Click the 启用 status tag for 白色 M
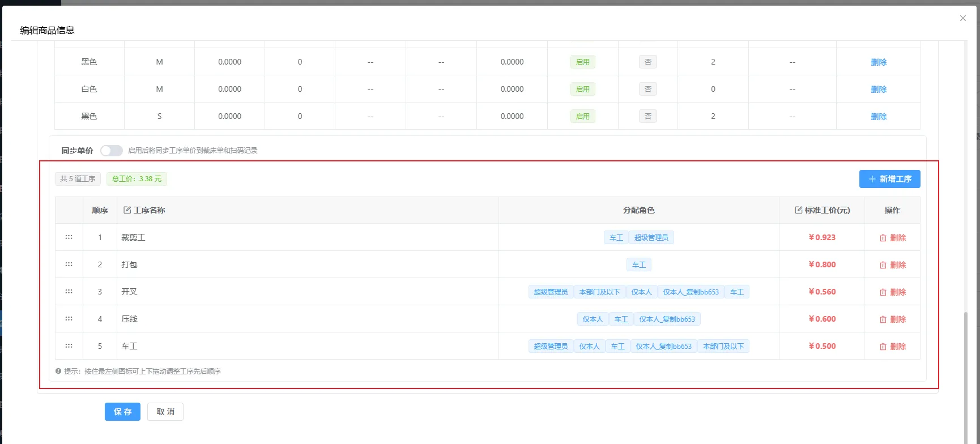 pos(582,89)
